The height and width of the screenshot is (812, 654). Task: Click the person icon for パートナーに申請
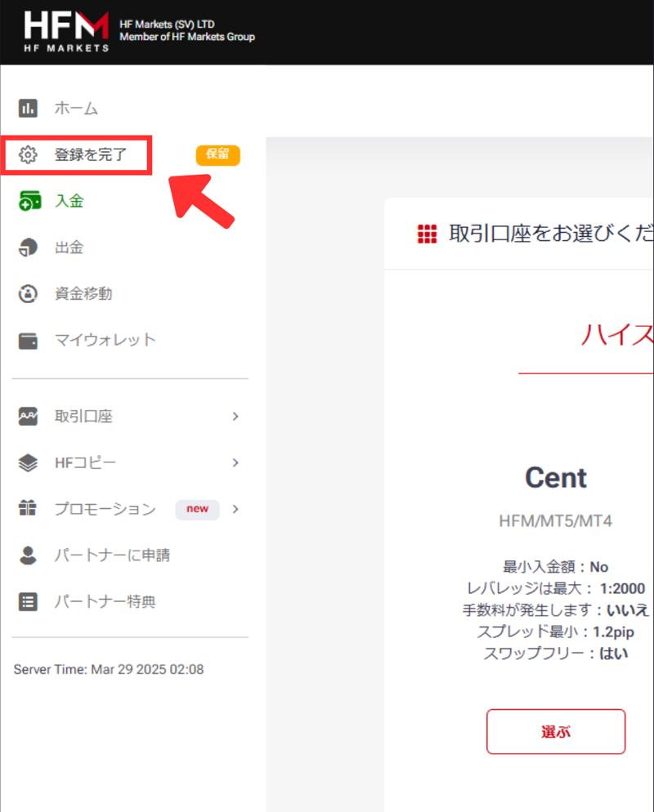coord(28,555)
